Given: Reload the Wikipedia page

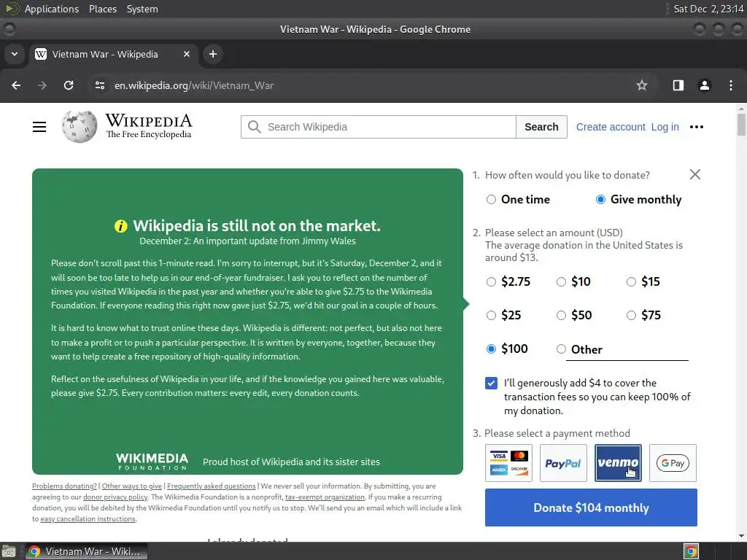Looking at the screenshot, I should 69,85.
